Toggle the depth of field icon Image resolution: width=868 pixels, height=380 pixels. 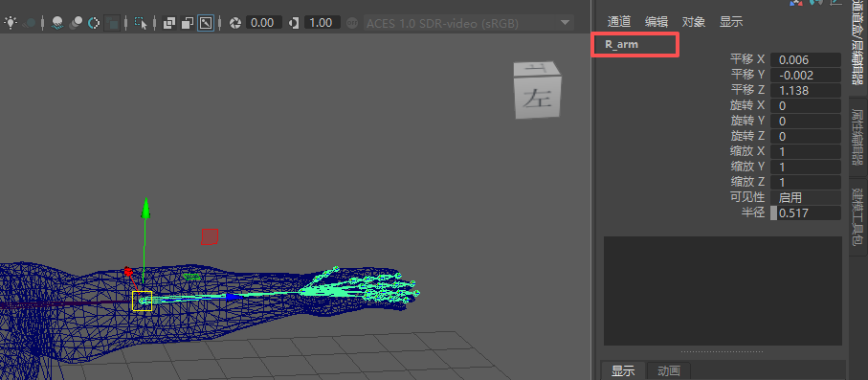pos(112,23)
